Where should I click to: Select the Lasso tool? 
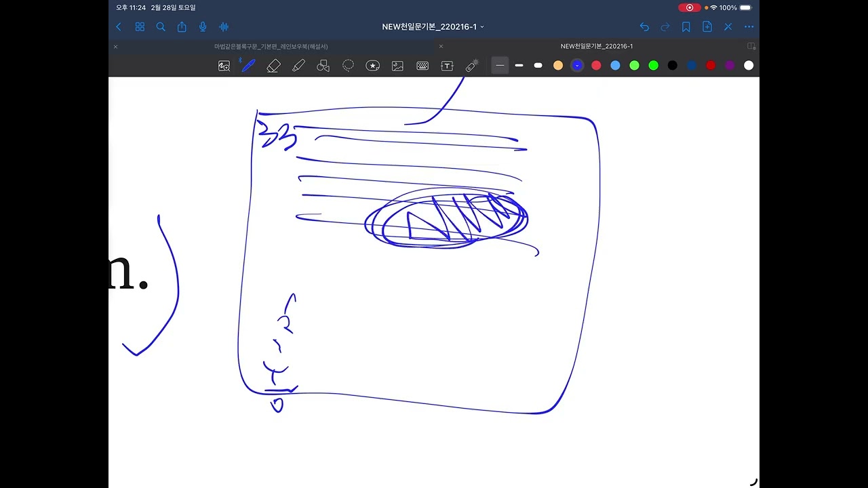point(348,66)
